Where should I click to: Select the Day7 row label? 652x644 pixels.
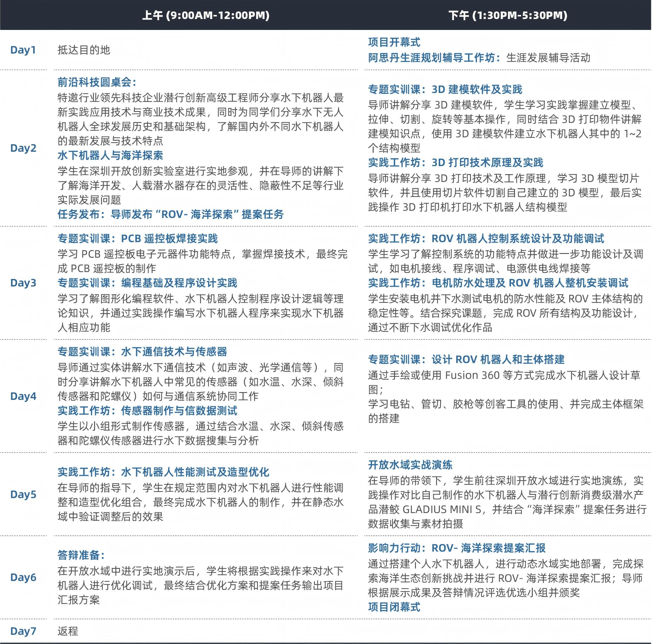click(23, 631)
